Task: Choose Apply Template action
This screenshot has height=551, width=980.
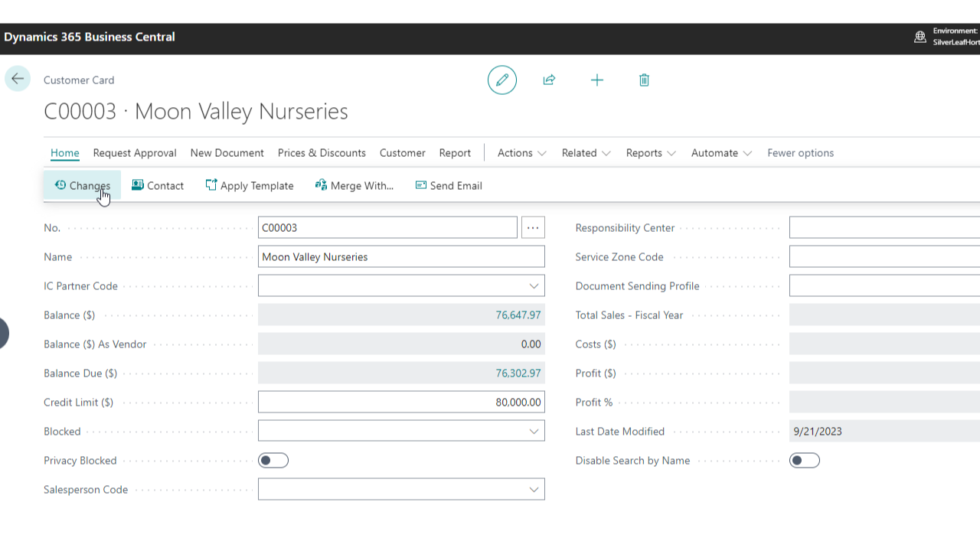Action: 250,185
